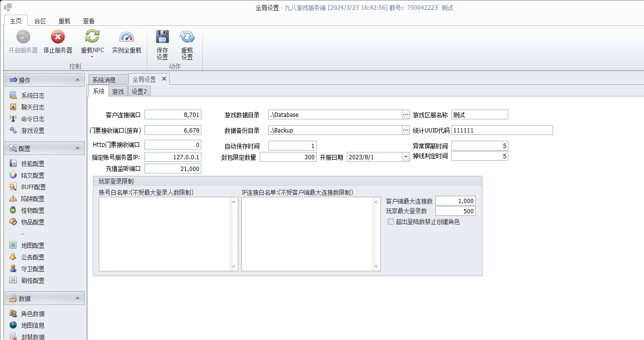The height and width of the screenshot is (340, 644).
Task: Switch to the 合区 ribbon tab
Action: tap(40, 21)
